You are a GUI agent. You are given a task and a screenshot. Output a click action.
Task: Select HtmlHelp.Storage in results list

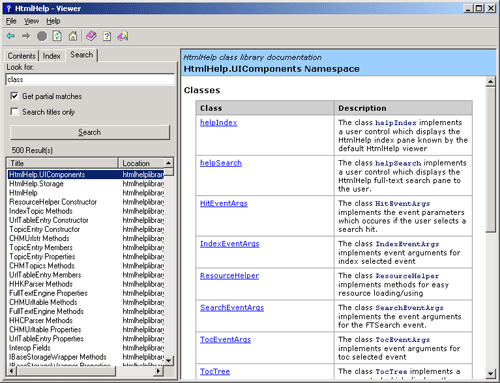click(36, 184)
